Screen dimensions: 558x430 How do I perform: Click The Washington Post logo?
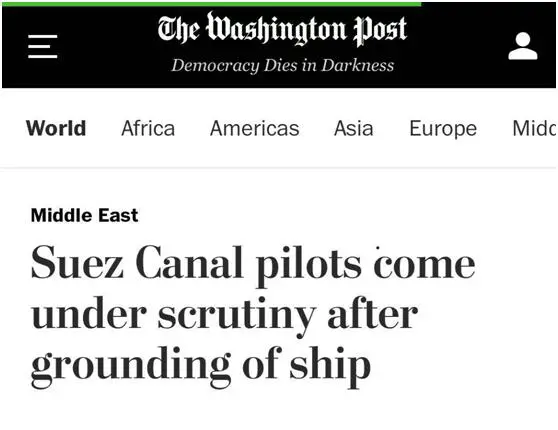pos(282,29)
